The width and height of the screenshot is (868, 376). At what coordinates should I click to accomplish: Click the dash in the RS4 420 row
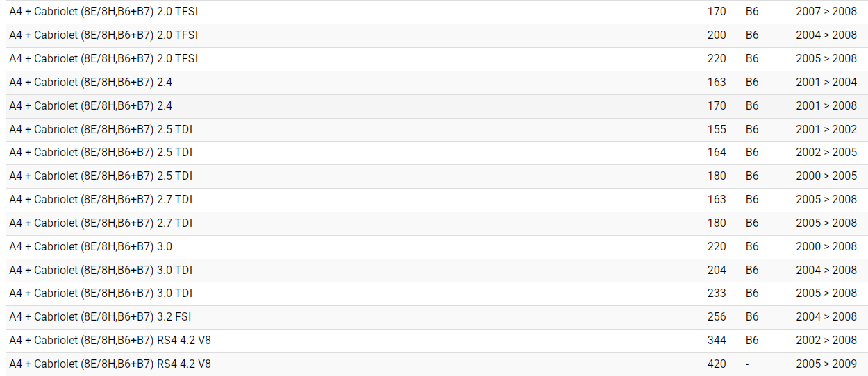click(x=747, y=364)
